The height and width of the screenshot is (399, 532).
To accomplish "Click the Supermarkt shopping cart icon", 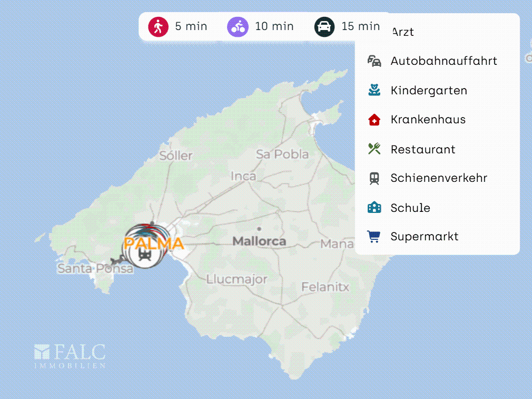I will pos(374,236).
